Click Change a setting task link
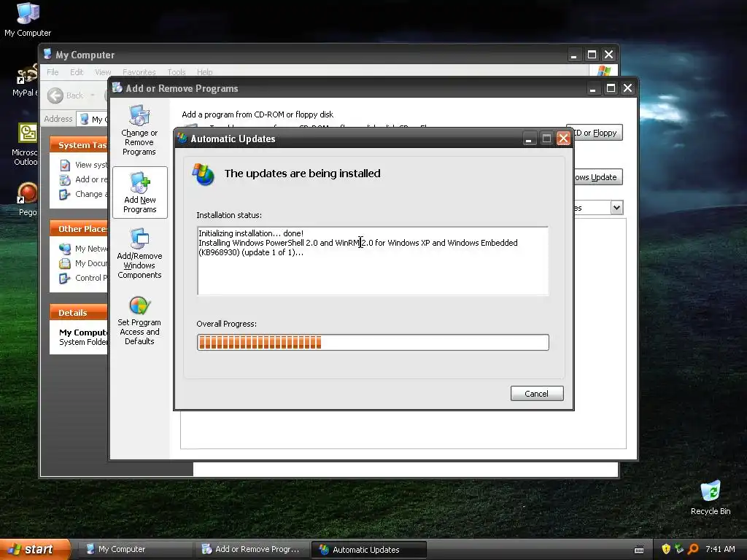This screenshot has width=747, height=560. (x=91, y=194)
